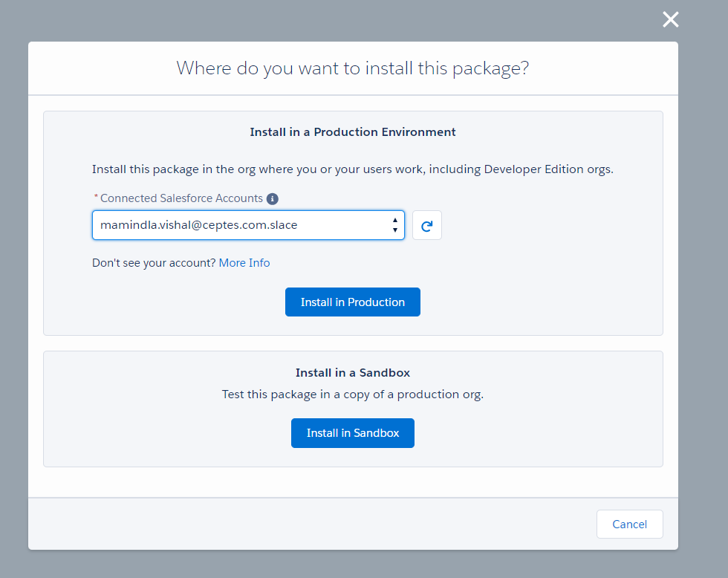Click the 'Don't see your account?' text

(154, 263)
